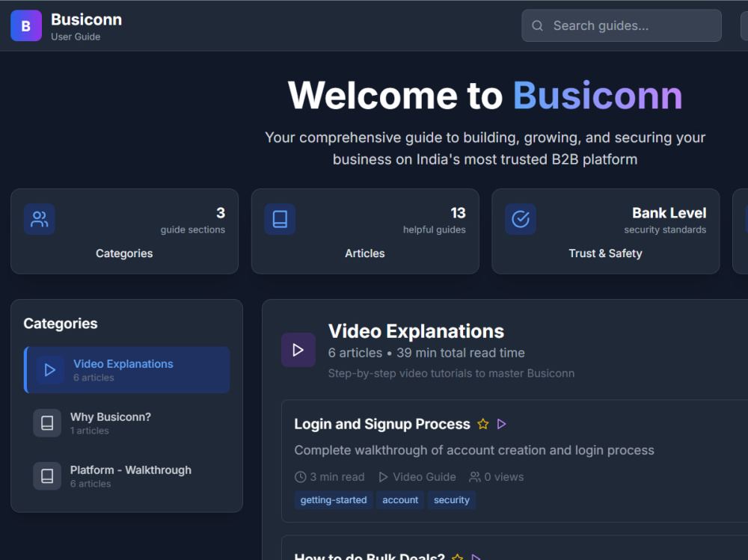The image size is (748, 560).
Task: Click the Categories sidebar heading
Action: 61,324
